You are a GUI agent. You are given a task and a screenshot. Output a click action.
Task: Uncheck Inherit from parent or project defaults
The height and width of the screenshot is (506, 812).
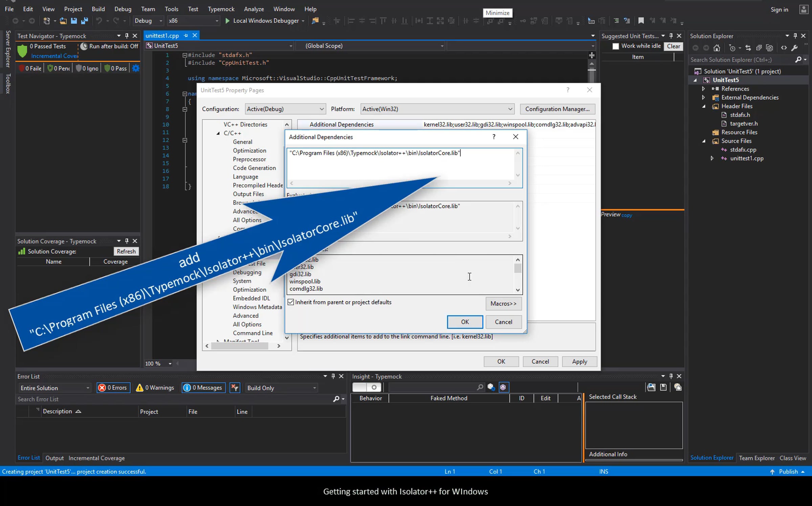click(x=291, y=302)
